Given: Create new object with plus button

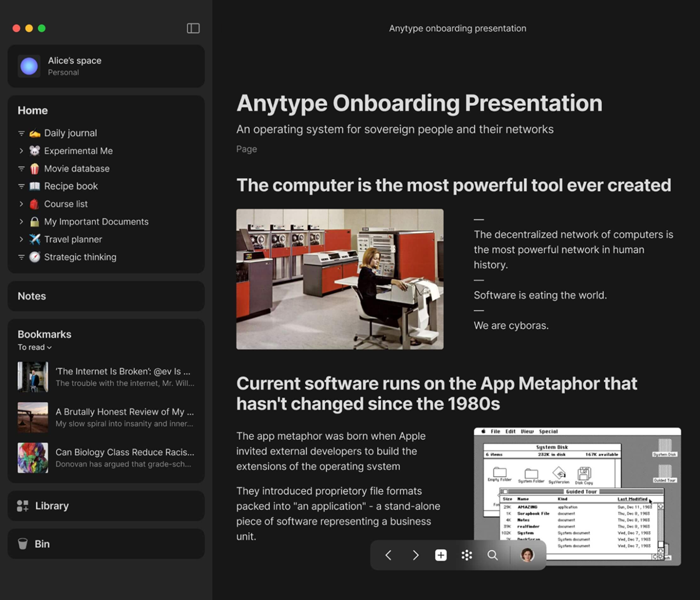Looking at the screenshot, I should coord(441,555).
